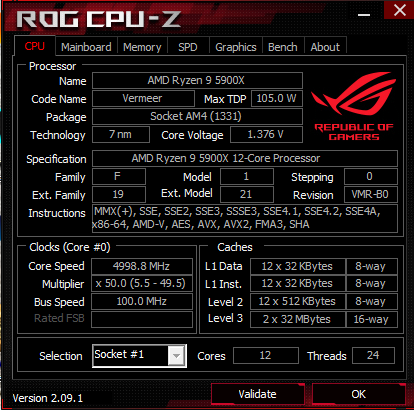Minimize the ROG CPU-Z window
Screen dimensions: 414x410
[364, 15]
